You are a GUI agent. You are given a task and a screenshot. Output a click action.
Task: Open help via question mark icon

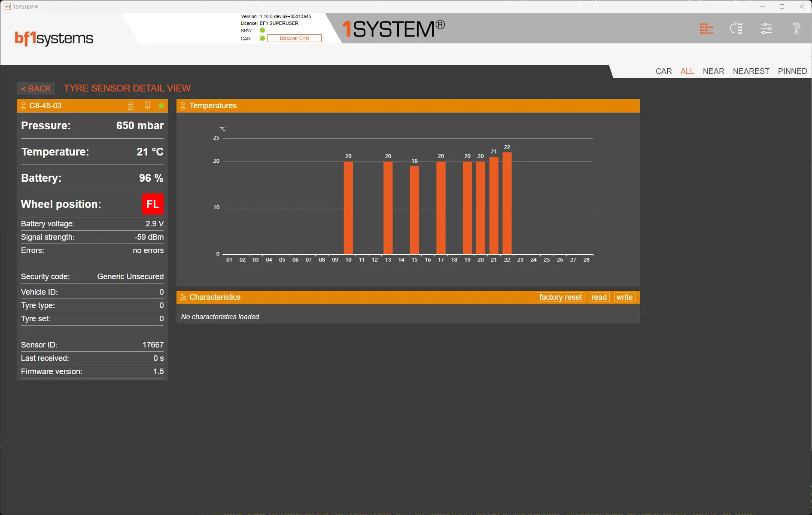796,29
